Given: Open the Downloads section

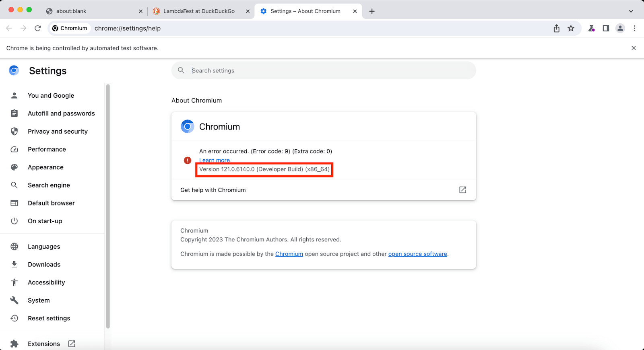Looking at the screenshot, I should click(x=52, y=264).
